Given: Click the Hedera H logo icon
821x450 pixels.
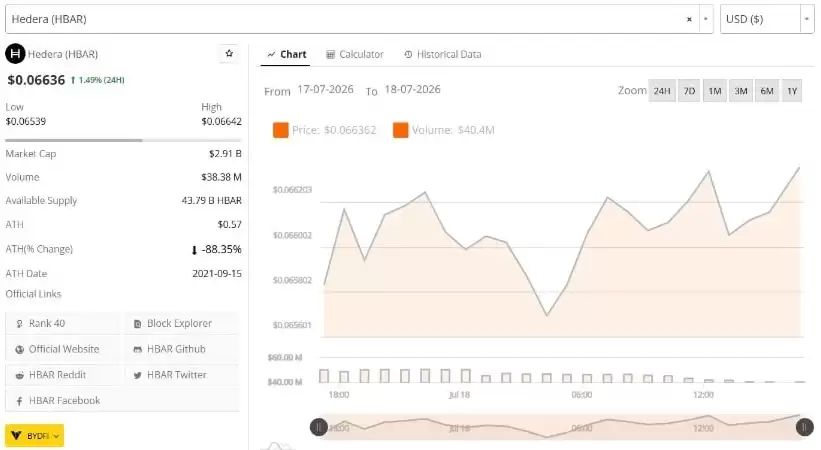Looking at the screenshot, I should (15, 53).
